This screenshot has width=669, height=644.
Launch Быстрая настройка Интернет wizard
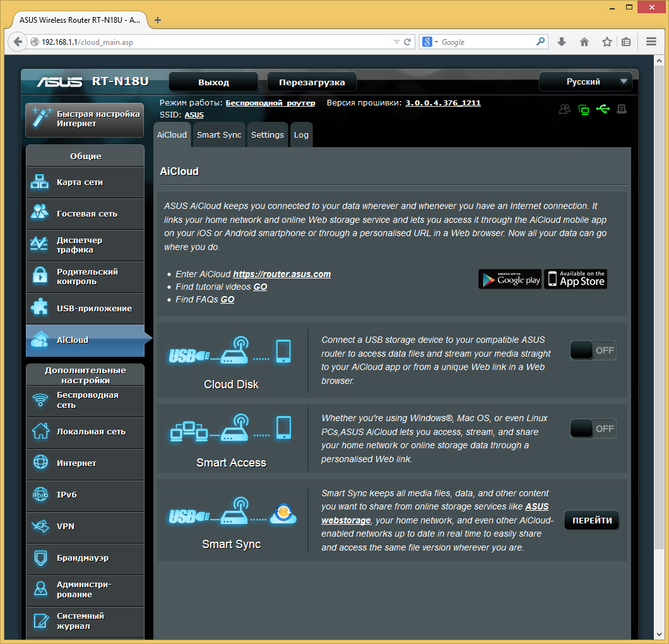(x=85, y=119)
